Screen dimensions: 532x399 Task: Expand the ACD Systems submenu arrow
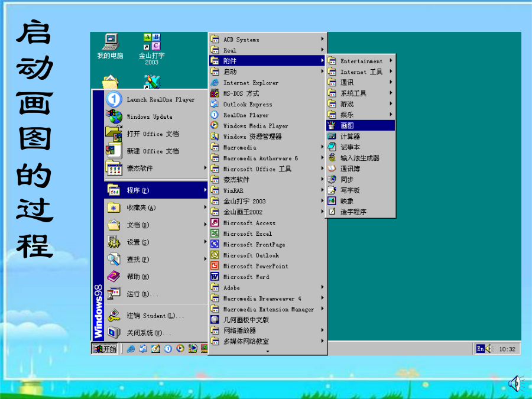click(x=322, y=39)
